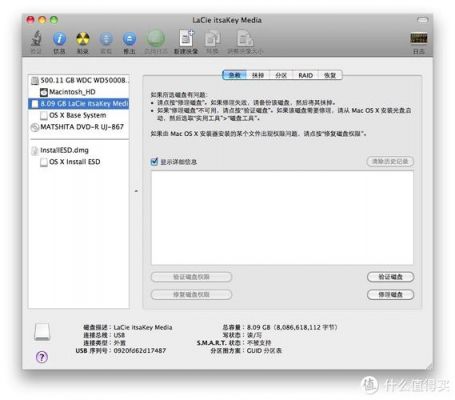Click the large disk icon in info footer

coord(42,332)
